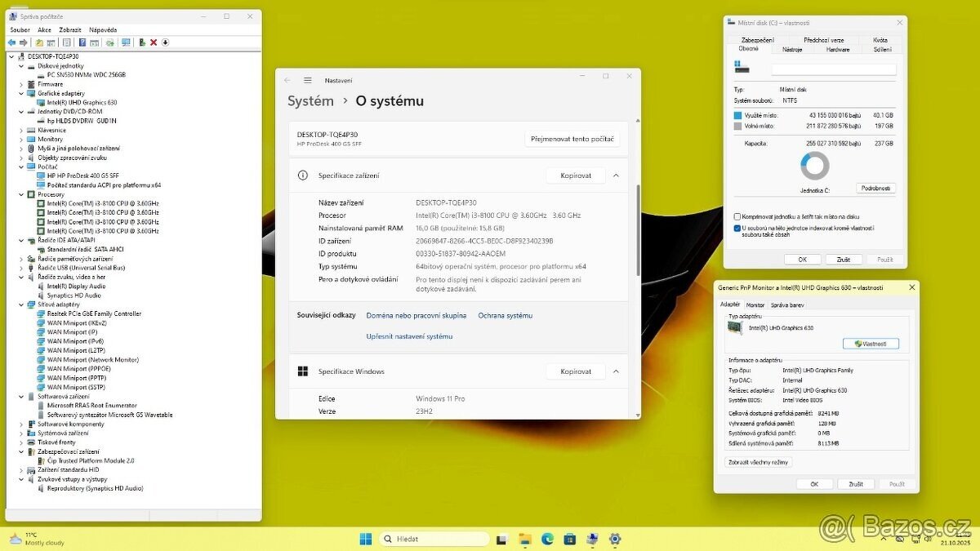Open Microsoft Edge from the taskbar
Viewport: 980px width, 551px height.
(547, 539)
